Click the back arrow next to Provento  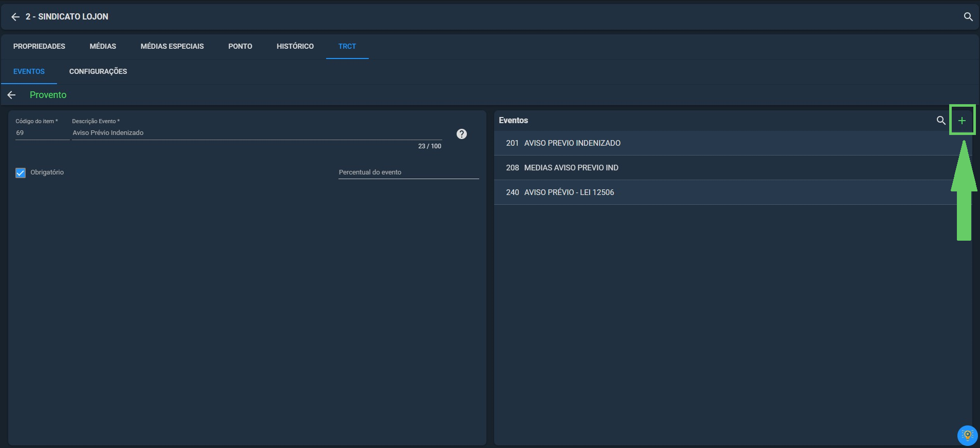pos(11,95)
